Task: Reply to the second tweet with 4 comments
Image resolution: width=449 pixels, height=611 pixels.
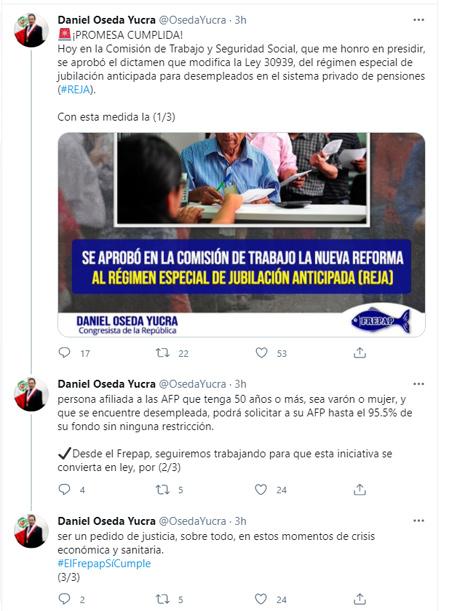Action: click(64, 489)
